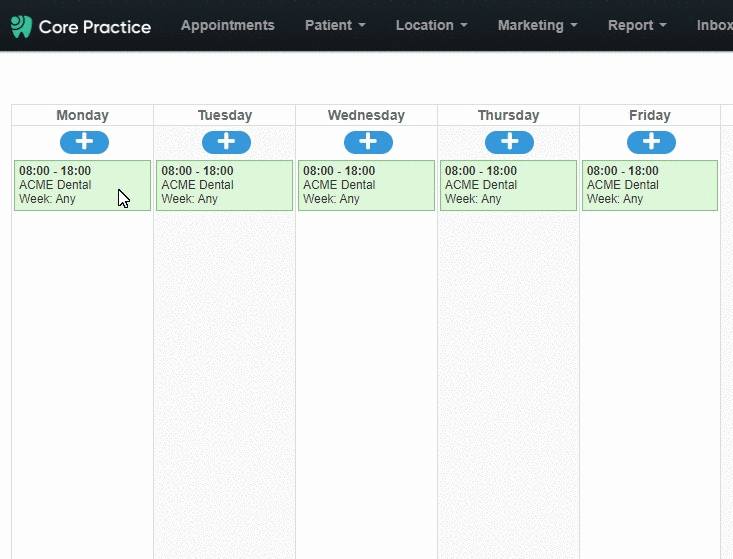
Task: Expand the Location dropdown menu
Action: pyautogui.click(x=431, y=25)
